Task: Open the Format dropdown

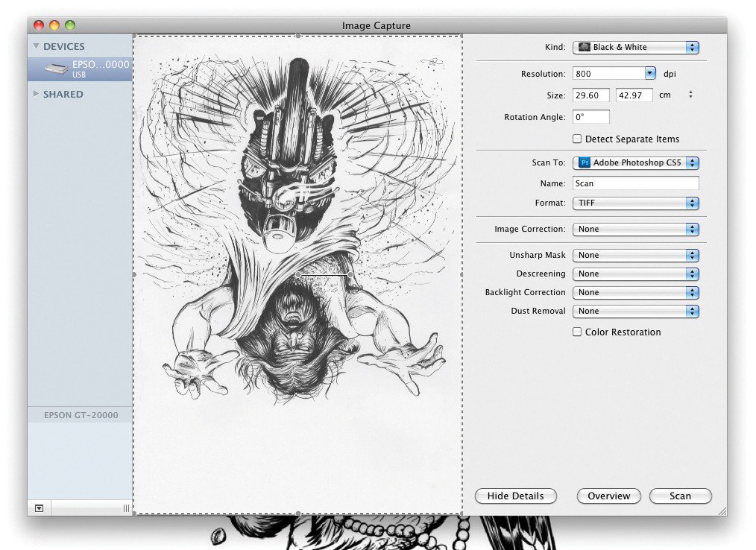Action: (635, 203)
